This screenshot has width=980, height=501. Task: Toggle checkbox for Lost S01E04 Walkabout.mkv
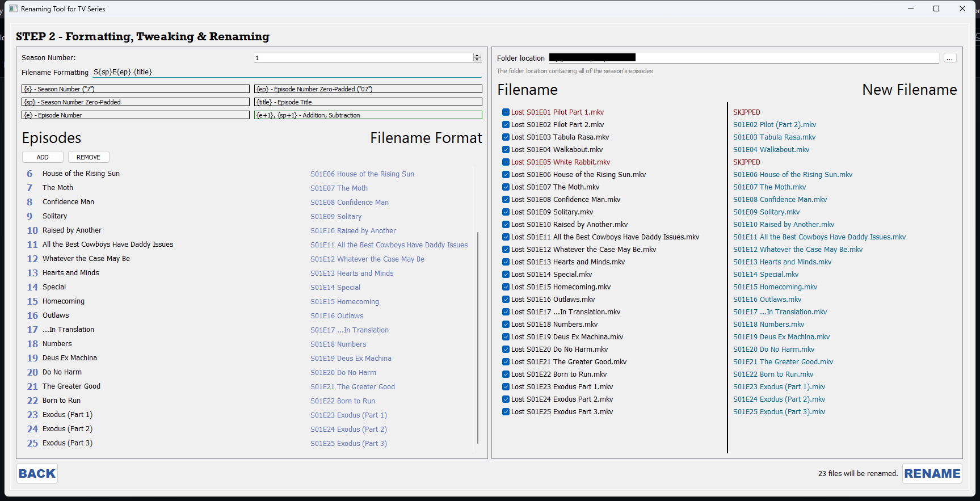pyautogui.click(x=506, y=150)
